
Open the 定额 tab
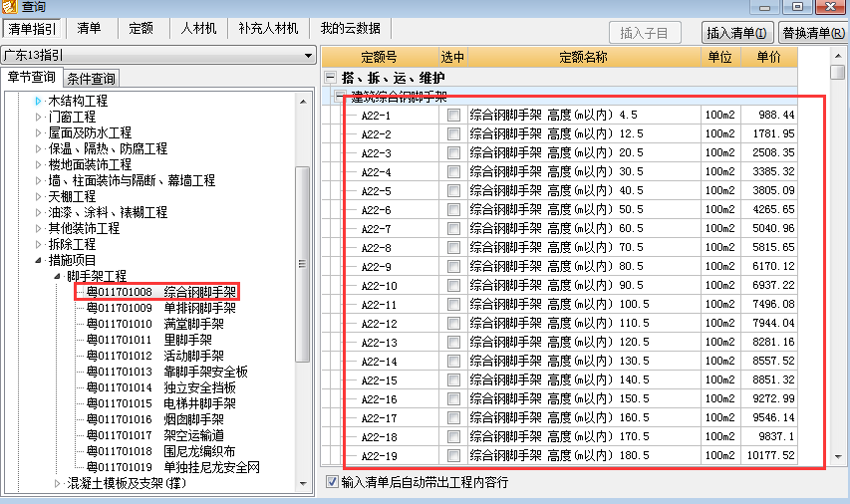point(141,28)
